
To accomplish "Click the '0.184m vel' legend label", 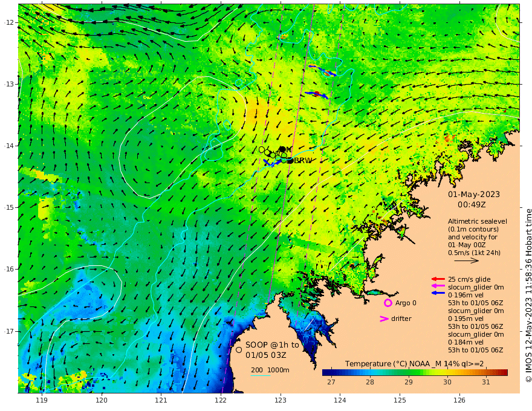I will pyautogui.click(x=466, y=342).
